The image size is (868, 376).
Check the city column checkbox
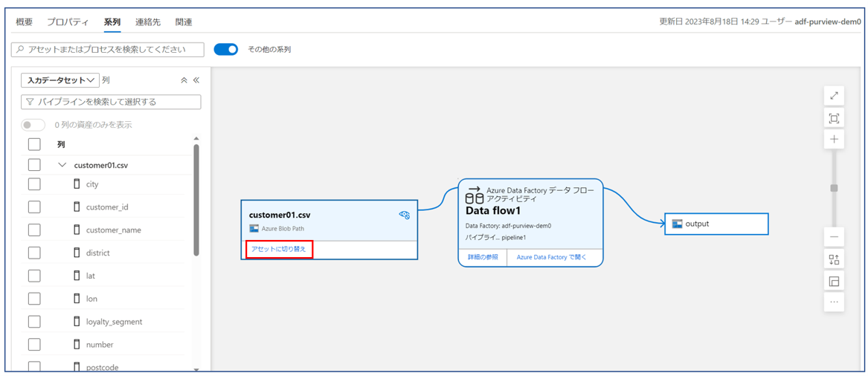click(x=34, y=184)
